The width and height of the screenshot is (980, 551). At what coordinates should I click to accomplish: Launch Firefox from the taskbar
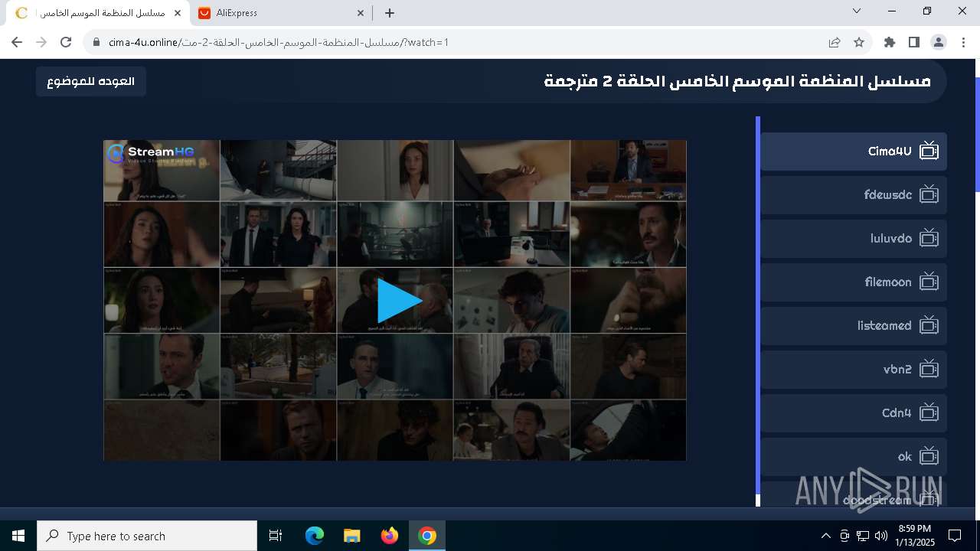tap(390, 536)
